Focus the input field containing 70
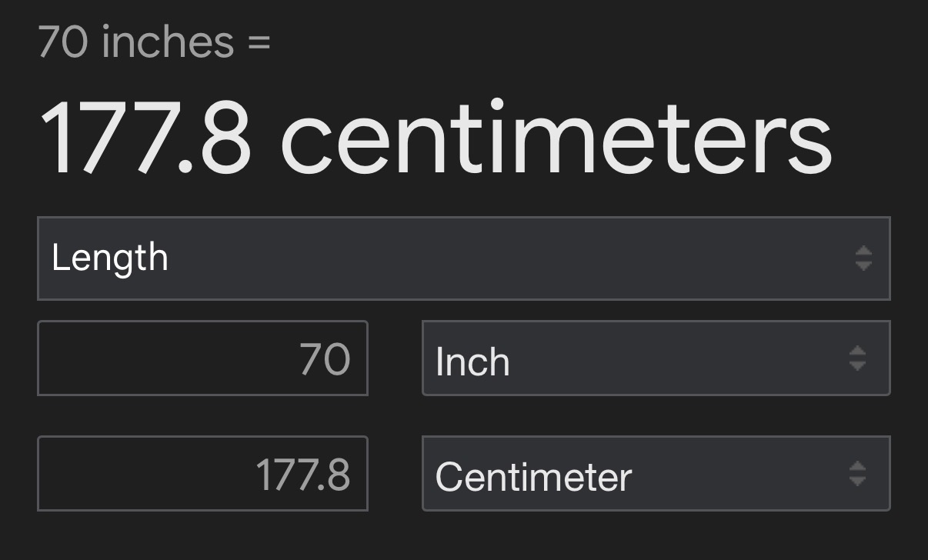Viewport: 928px width, 560px height. (x=202, y=358)
